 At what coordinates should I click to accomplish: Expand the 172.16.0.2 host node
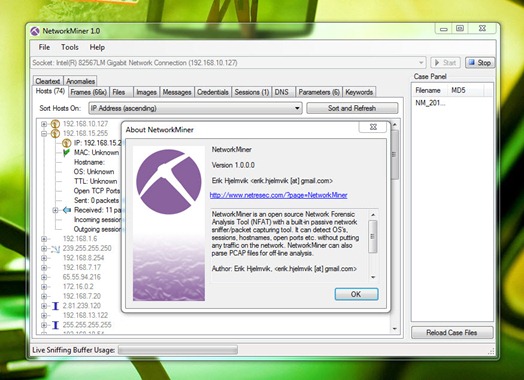44,287
